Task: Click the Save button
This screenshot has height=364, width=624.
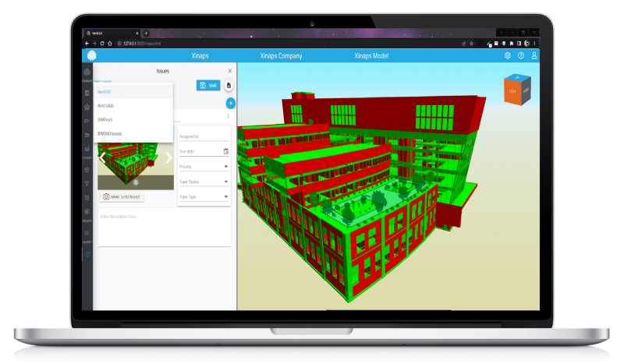Action: click(208, 86)
